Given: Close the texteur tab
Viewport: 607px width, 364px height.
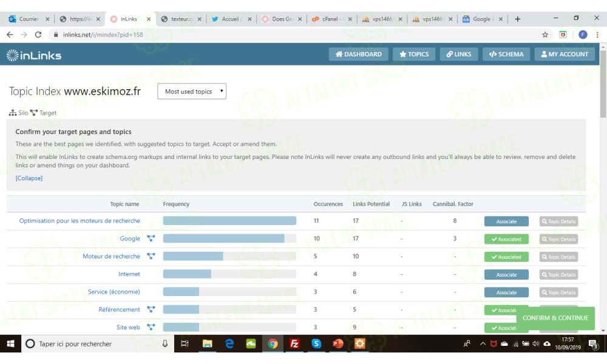Looking at the screenshot, I should tap(199, 19).
